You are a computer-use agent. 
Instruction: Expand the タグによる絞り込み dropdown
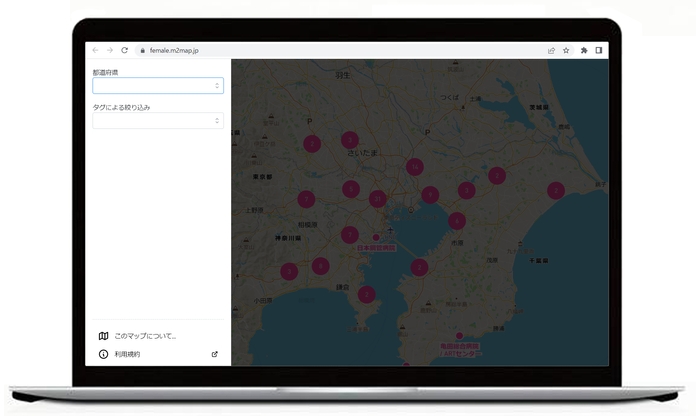click(x=158, y=121)
